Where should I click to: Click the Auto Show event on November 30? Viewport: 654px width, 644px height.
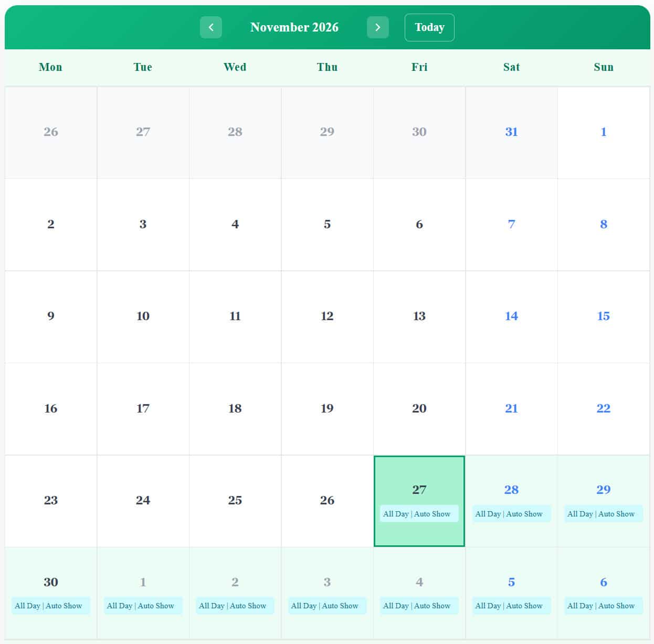point(50,605)
